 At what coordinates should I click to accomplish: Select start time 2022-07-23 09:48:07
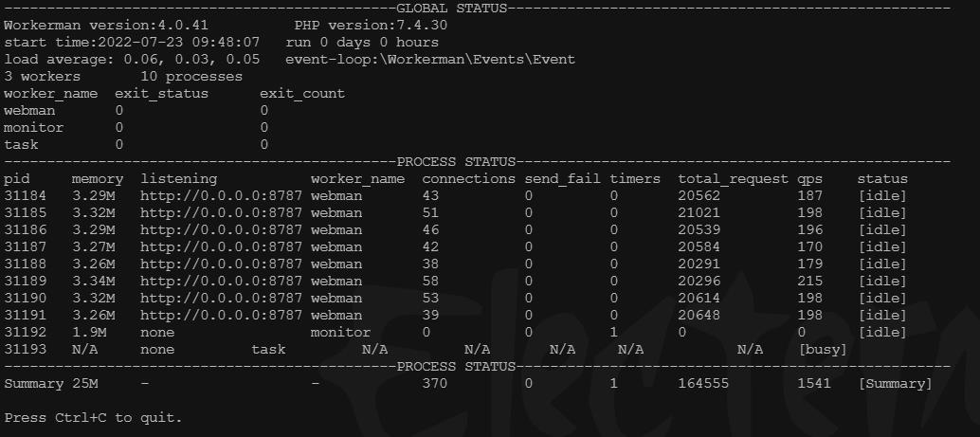pyautogui.click(x=131, y=43)
